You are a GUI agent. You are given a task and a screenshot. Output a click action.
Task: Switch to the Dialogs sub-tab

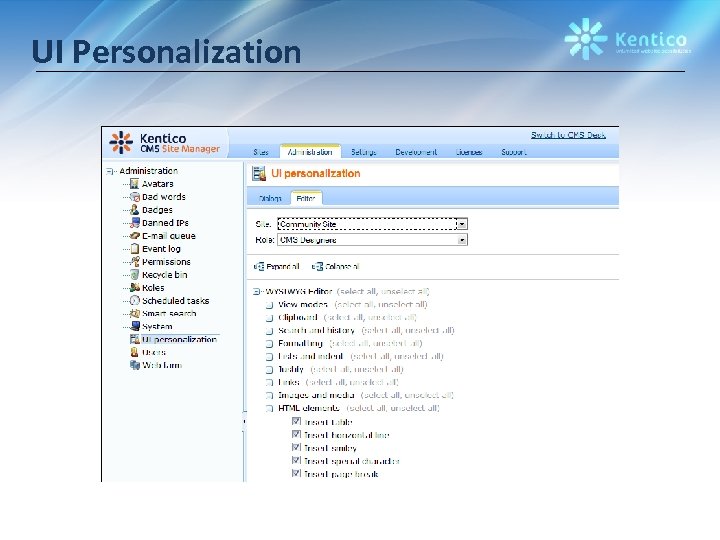[270, 198]
